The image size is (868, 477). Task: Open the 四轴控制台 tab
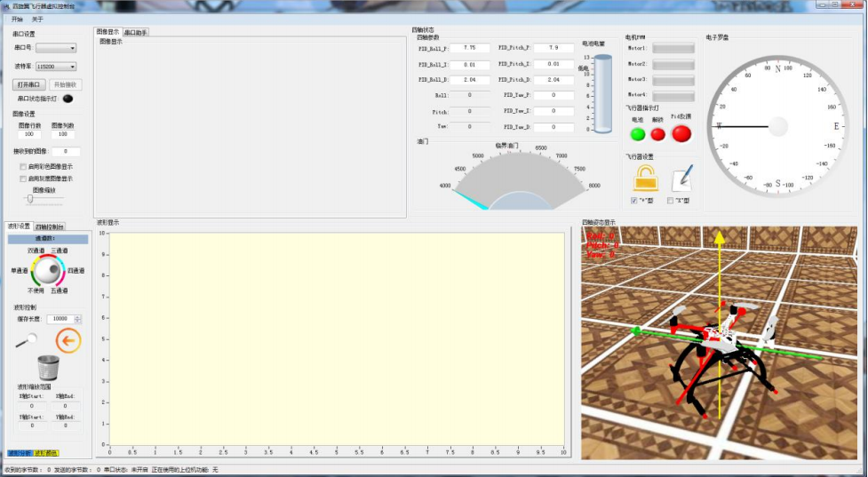tap(50, 227)
